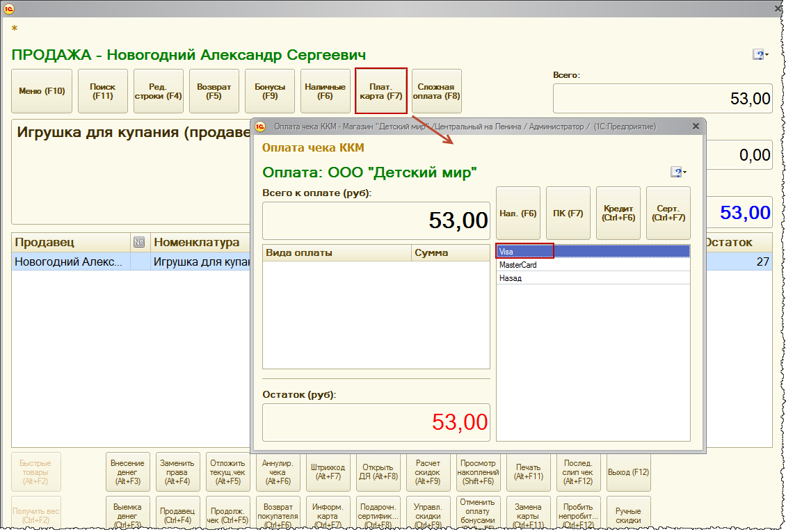Click Нал. (F6) in the payment dialog
The height and width of the screenshot is (532, 786).
pos(518,213)
